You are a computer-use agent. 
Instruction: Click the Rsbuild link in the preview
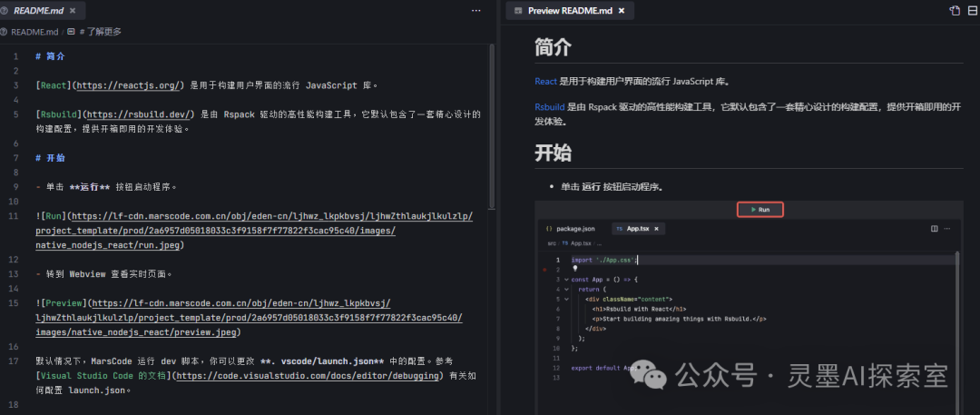549,106
